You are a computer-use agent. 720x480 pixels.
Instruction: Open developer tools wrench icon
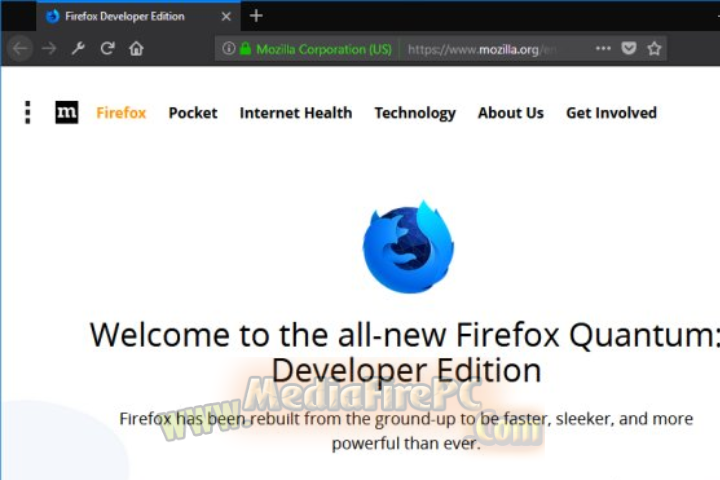tap(78, 48)
